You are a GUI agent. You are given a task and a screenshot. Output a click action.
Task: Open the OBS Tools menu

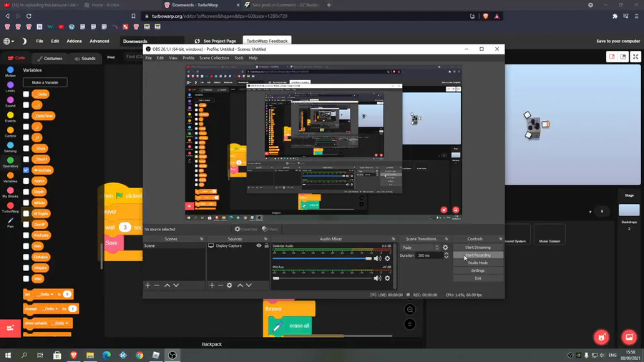238,58
